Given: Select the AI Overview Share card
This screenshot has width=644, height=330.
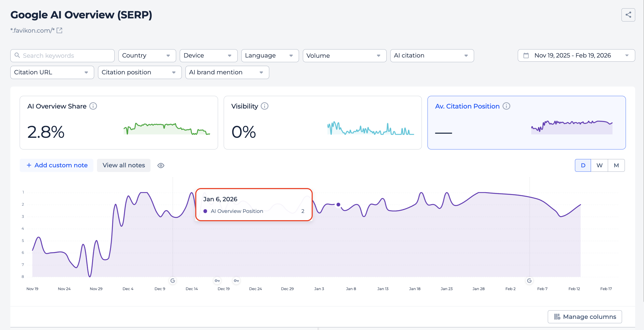Looking at the screenshot, I should (x=119, y=123).
